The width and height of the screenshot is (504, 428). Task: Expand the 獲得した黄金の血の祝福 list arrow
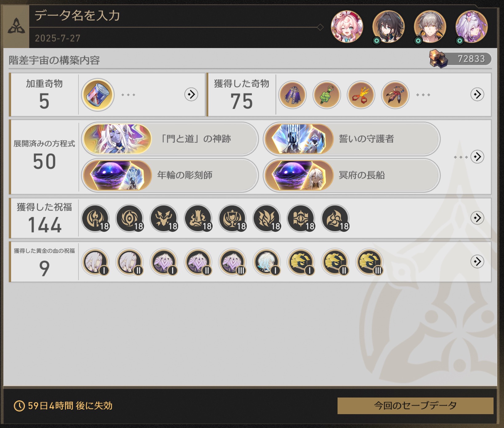(477, 262)
